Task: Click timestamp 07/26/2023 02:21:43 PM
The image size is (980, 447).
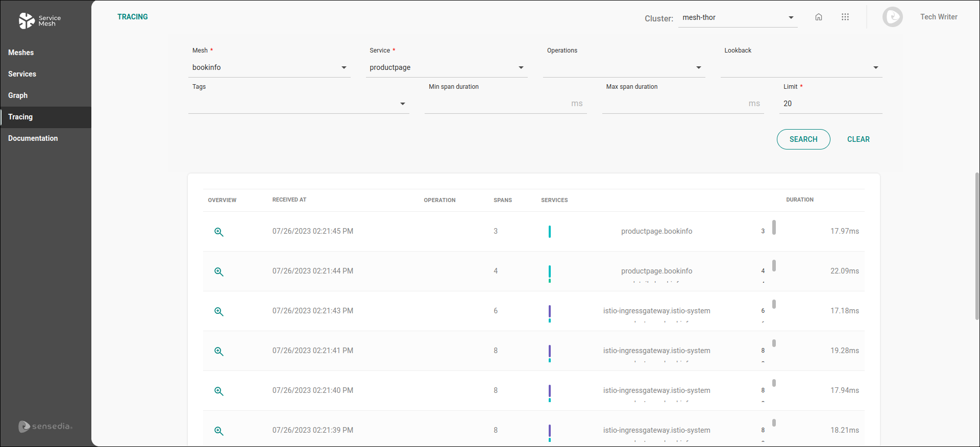Action: pos(313,311)
